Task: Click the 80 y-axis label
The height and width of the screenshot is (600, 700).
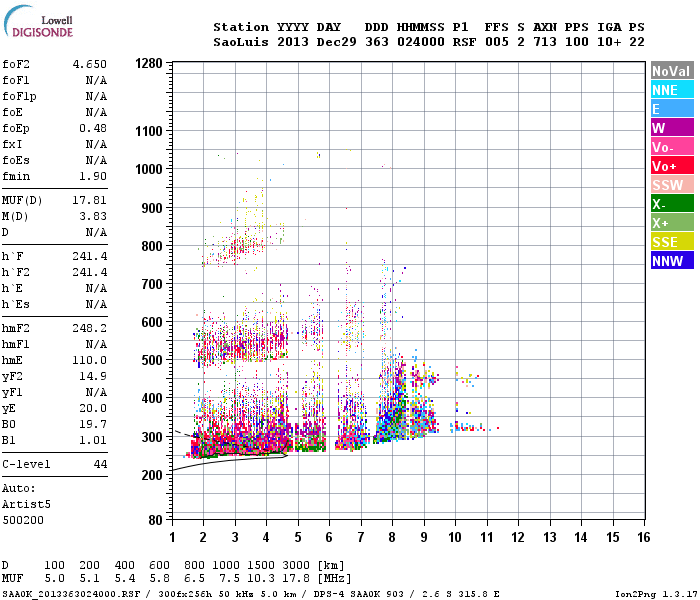Action: [155, 520]
